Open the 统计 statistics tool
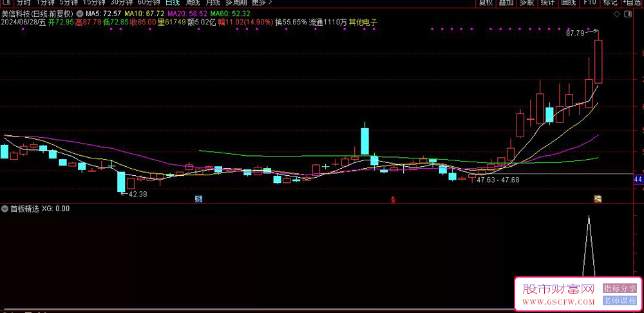The image size is (644, 313). tap(547, 3)
